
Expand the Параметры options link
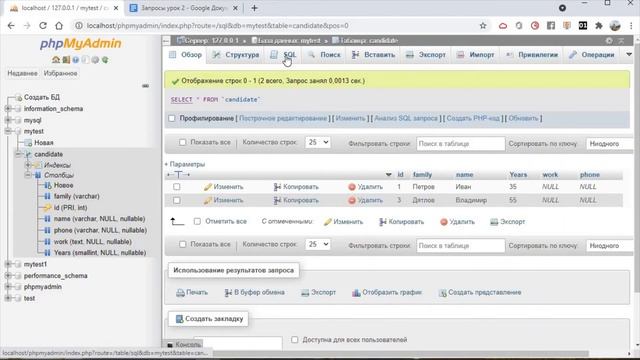[x=185, y=164]
